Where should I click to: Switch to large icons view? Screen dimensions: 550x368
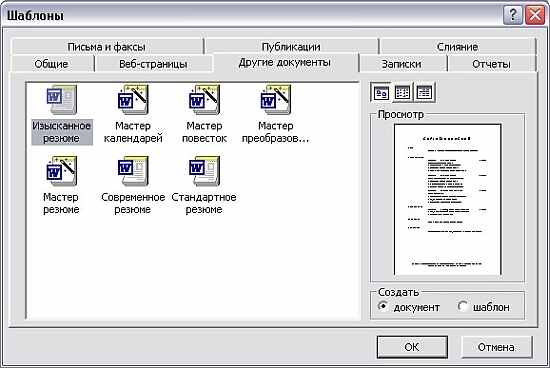click(381, 93)
